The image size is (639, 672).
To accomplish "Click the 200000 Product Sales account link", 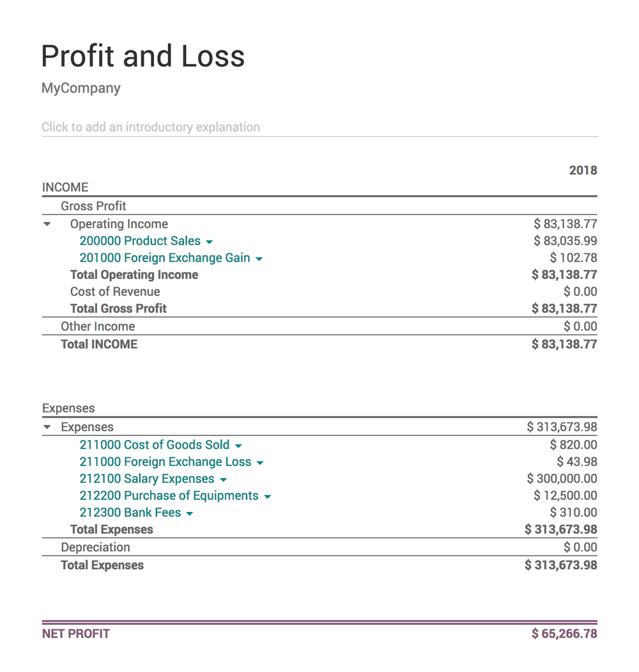I will [139, 241].
